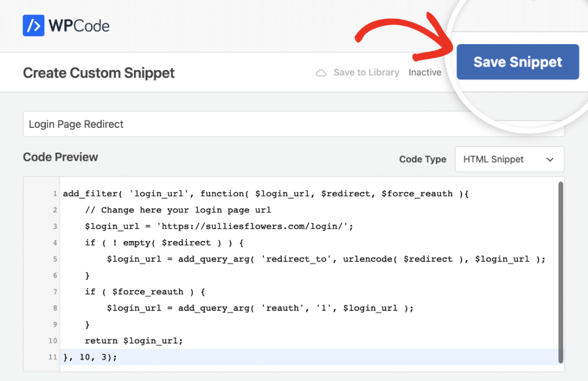Click the Create Custom Snippet heading
Image resolution: width=588 pixels, height=381 pixels.
tap(99, 73)
